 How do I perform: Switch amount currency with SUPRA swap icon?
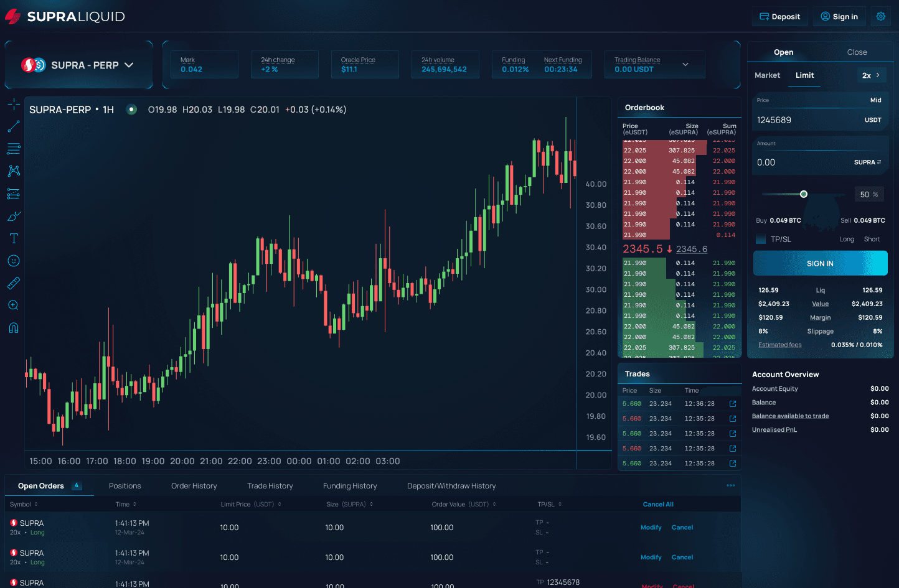[x=879, y=162]
